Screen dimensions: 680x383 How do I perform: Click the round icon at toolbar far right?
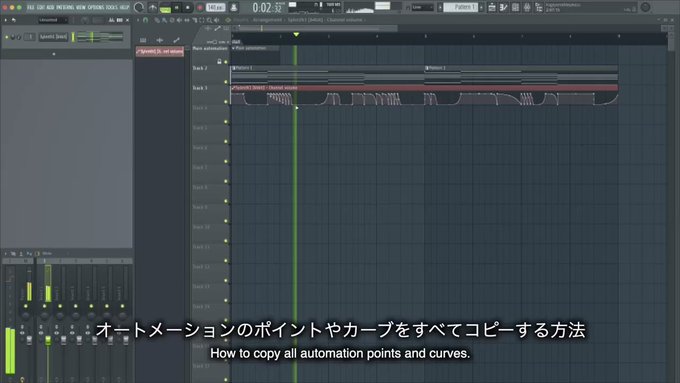coord(645,7)
